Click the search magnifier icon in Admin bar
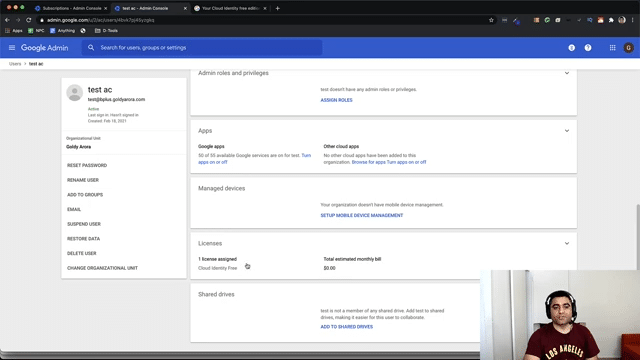 pyautogui.click(x=91, y=48)
